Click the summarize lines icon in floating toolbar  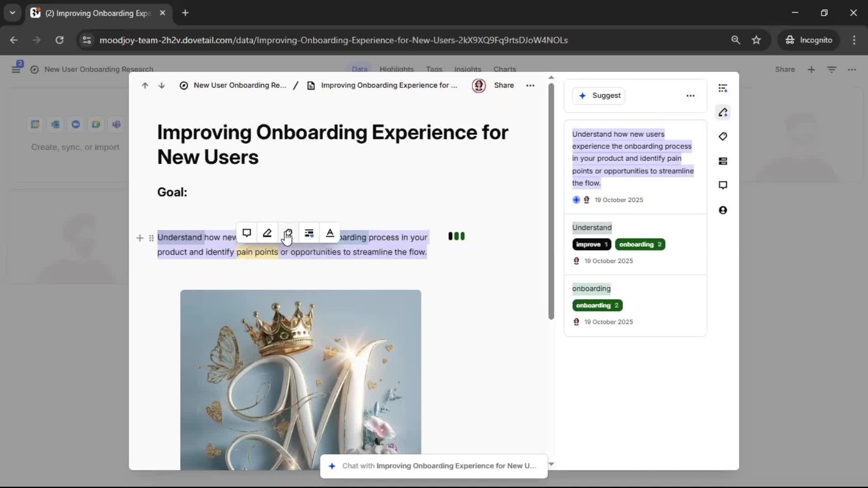[309, 233]
